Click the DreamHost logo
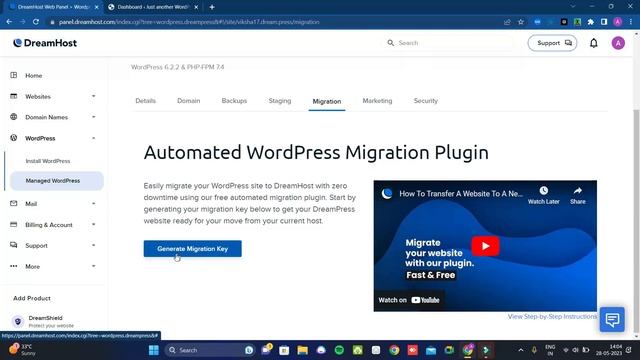 click(x=45, y=43)
